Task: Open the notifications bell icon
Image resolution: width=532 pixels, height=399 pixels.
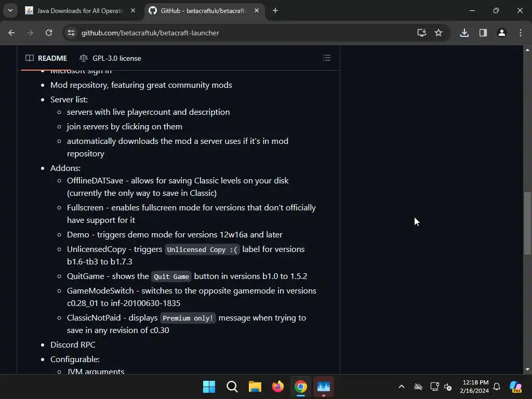Action: [x=497, y=387]
